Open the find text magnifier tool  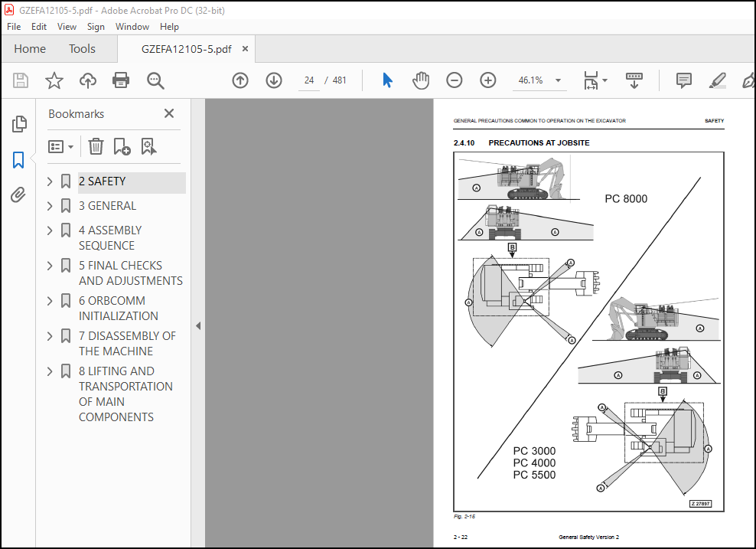155,80
